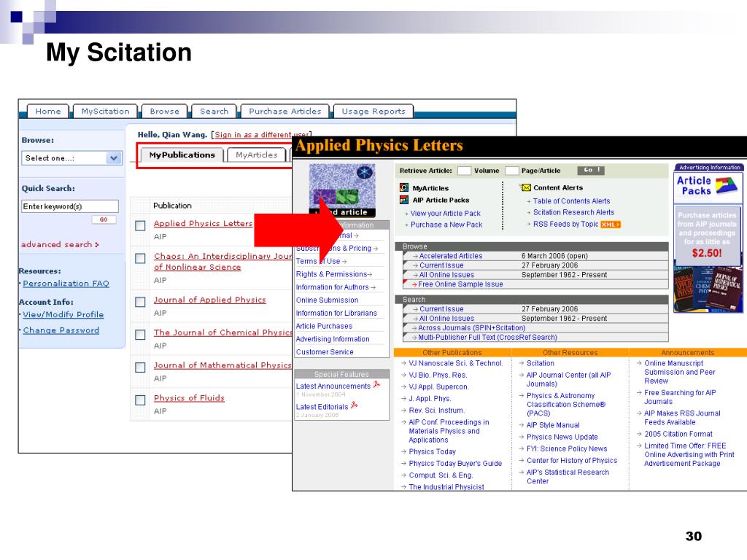Screen dimensions: 747x560
Task: Open the Latest Editorials PDF icon
Action: coord(354,405)
